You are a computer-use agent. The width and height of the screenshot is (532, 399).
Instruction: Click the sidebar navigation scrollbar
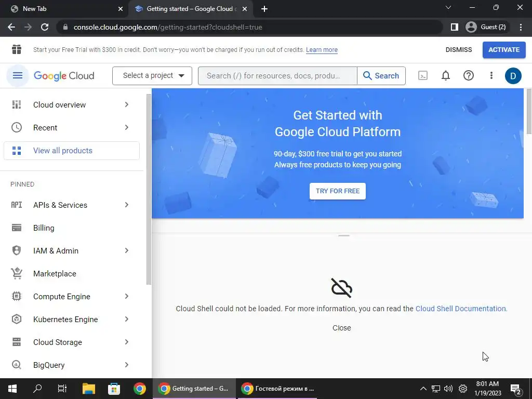click(x=149, y=189)
